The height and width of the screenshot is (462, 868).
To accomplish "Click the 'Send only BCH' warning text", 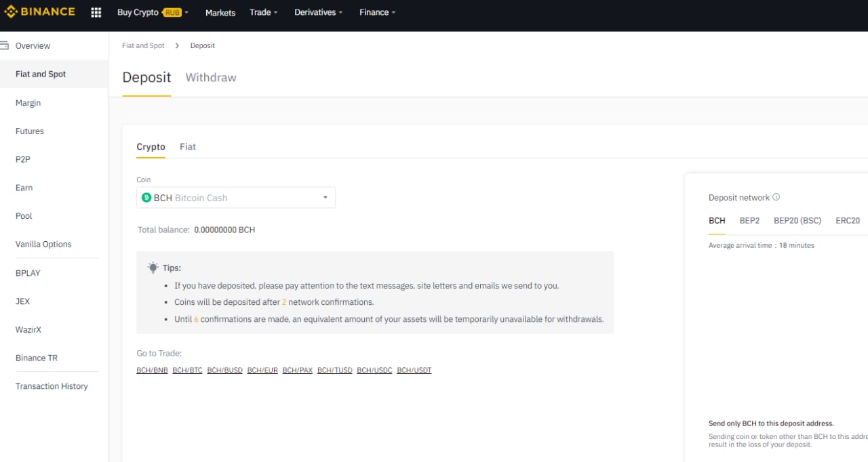I will click(771, 423).
